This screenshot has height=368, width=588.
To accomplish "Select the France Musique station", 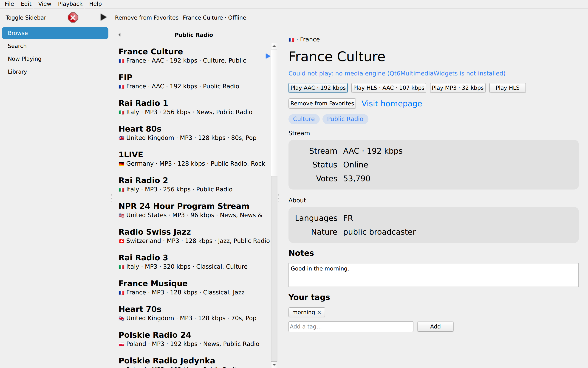I will (194, 288).
